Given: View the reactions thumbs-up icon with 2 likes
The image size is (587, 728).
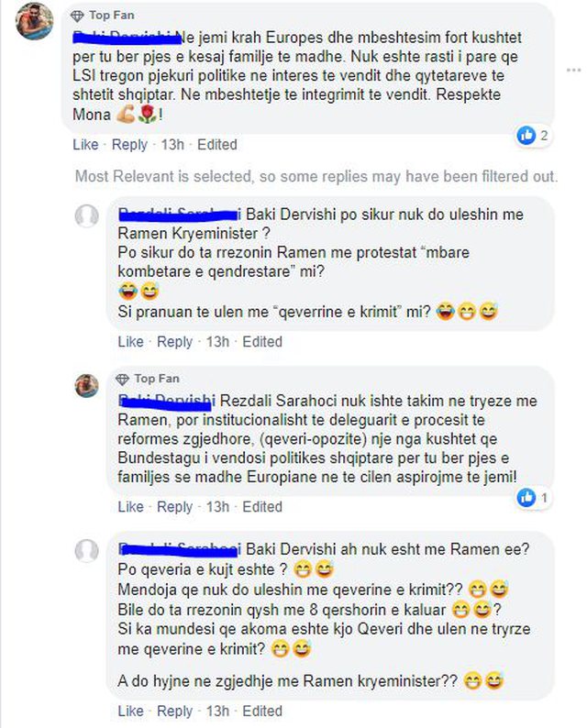Looking at the screenshot, I should coord(526,136).
